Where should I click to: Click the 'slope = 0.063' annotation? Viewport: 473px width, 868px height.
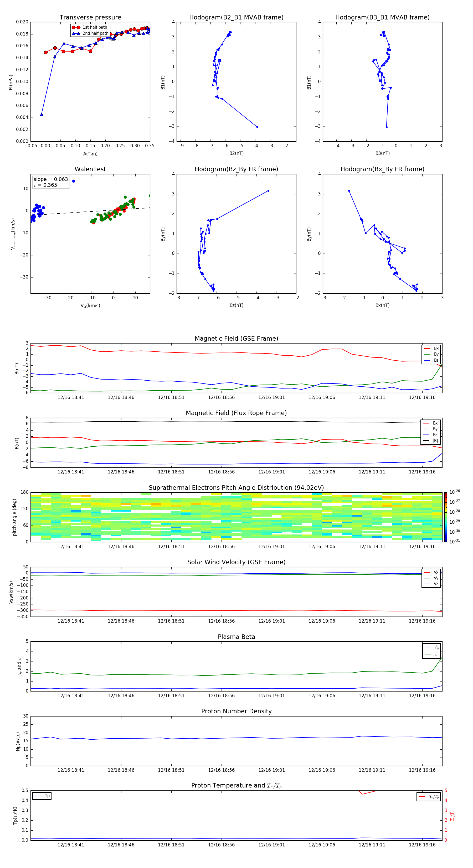tap(51, 179)
